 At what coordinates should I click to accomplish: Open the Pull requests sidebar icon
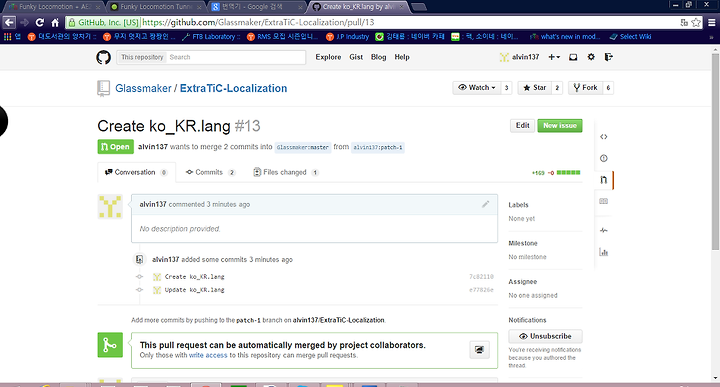pyautogui.click(x=604, y=180)
